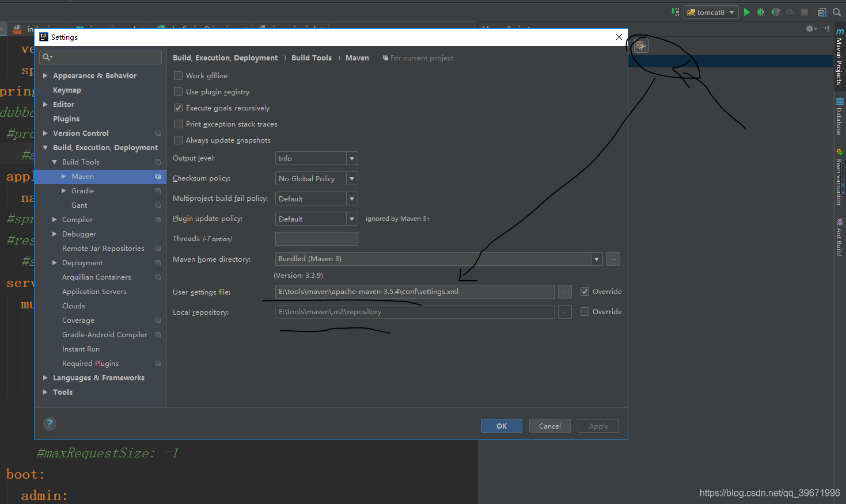Click the User settings file path field
Image resolution: width=846 pixels, height=504 pixels.
(415, 292)
